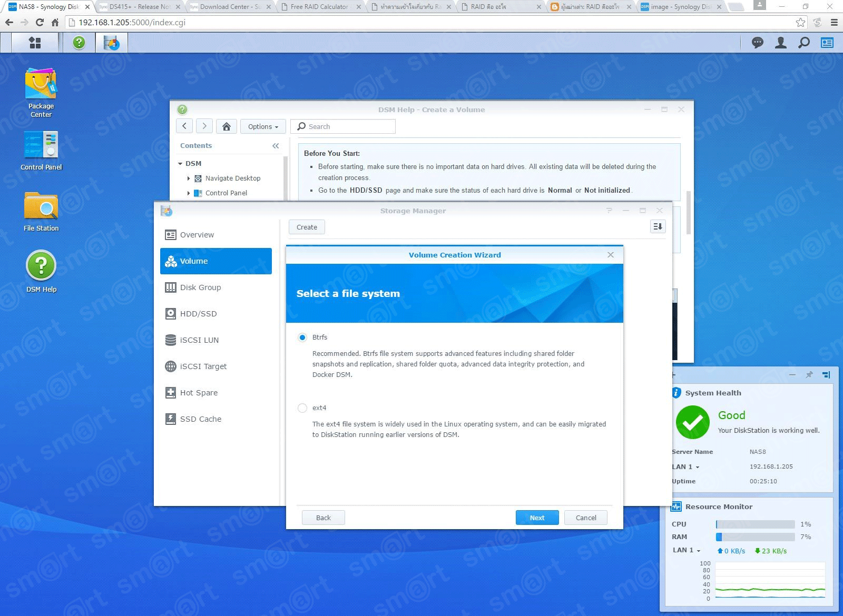Viewport: 843px width, 616px height.
Task: Open Hot Spare section
Action: coord(216,393)
